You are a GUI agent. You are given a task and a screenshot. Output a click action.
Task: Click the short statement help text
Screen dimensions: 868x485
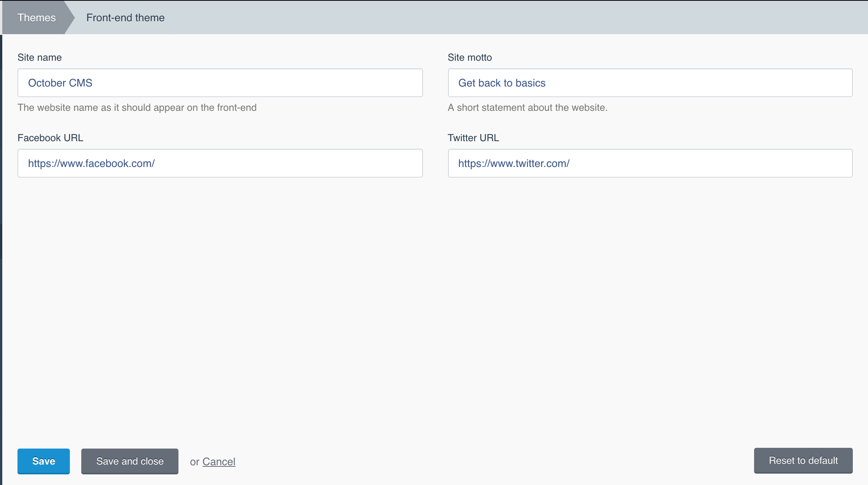pos(527,107)
